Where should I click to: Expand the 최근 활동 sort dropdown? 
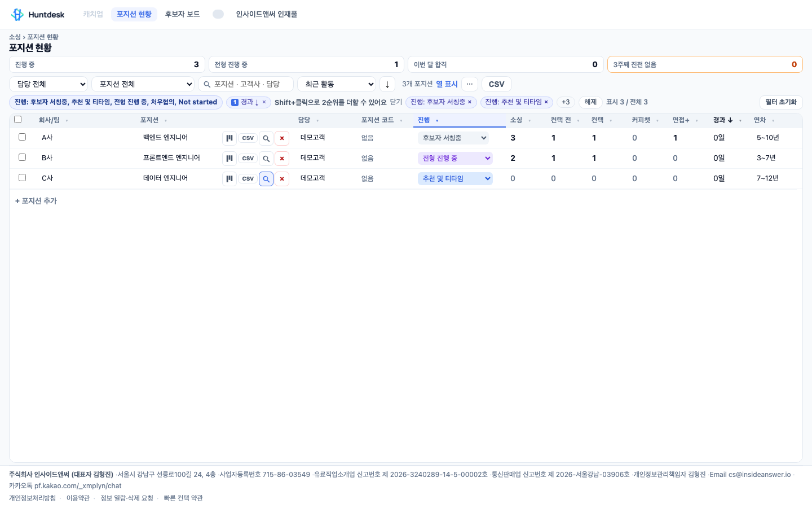pos(337,84)
